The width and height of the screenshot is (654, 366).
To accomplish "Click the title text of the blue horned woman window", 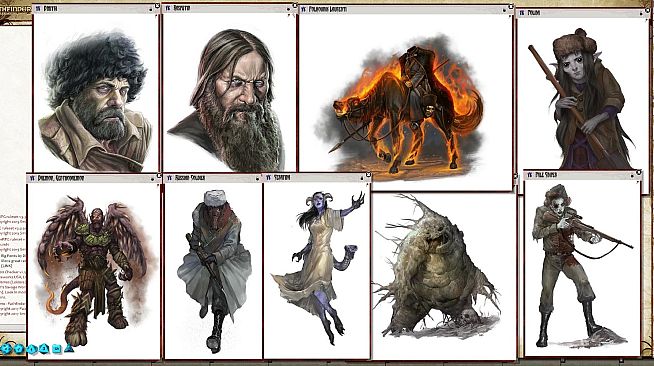I will pos(282,178).
